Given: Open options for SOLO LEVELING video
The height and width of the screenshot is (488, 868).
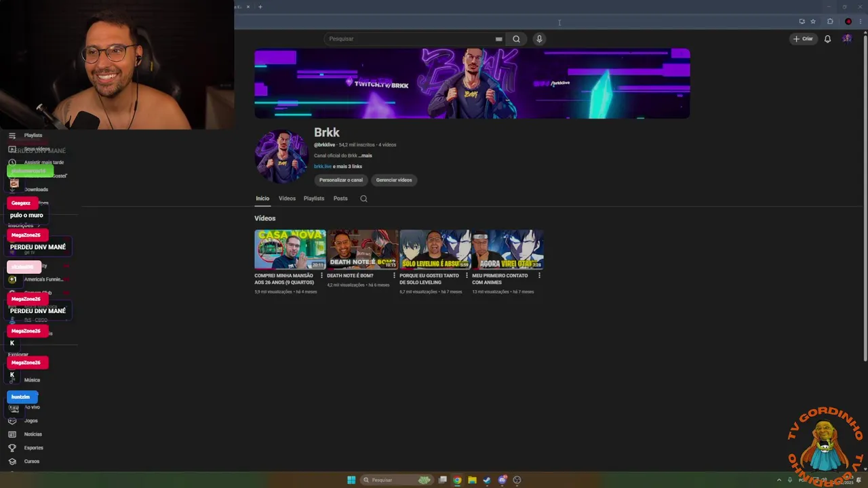Looking at the screenshot, I should tap(467, 276).
